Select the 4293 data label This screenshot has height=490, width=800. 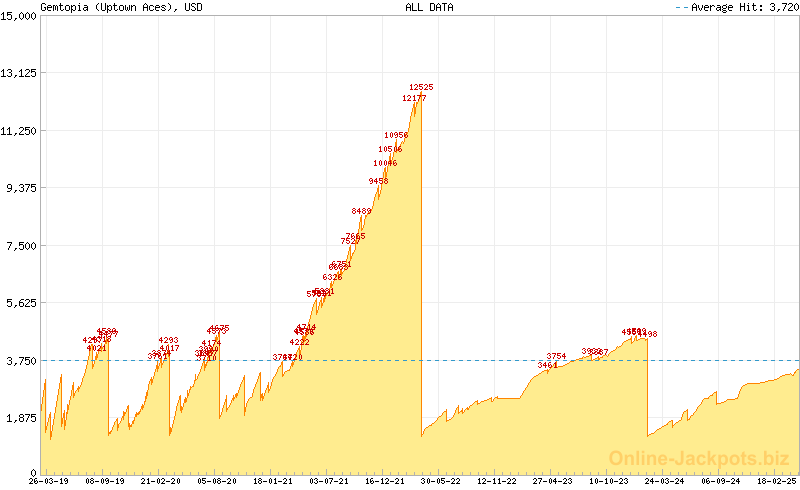[168, 341]
